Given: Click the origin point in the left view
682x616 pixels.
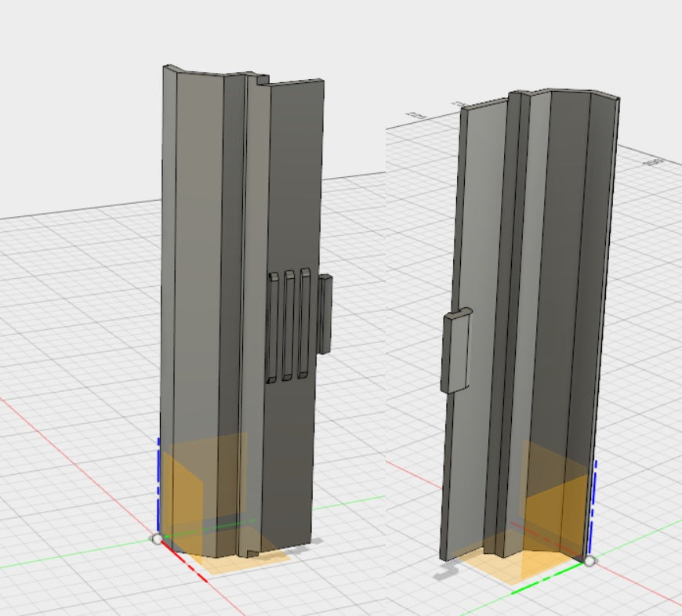Looking at the screenshot, I should tap(157, 538).
